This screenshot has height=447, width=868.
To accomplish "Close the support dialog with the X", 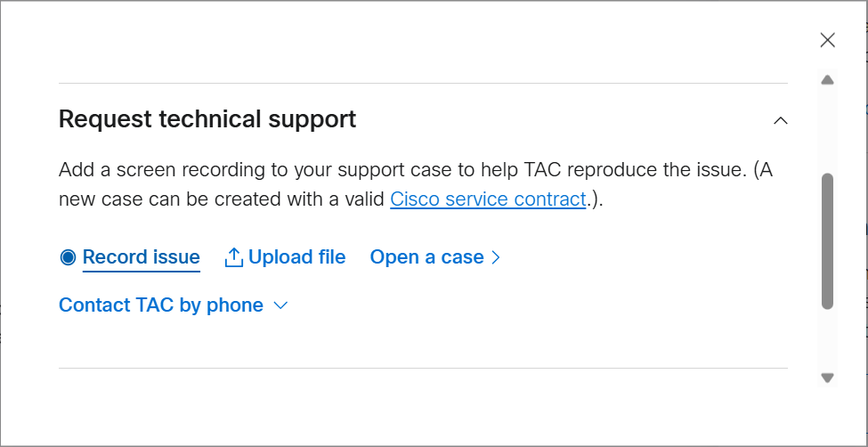I will [828, 40].
